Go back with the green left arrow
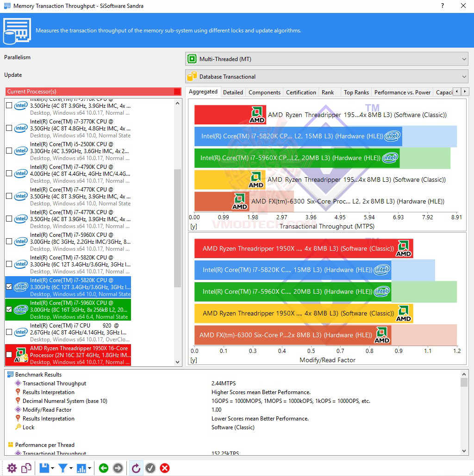This screenshot has width=474, height=476. [x=104, y=468]
